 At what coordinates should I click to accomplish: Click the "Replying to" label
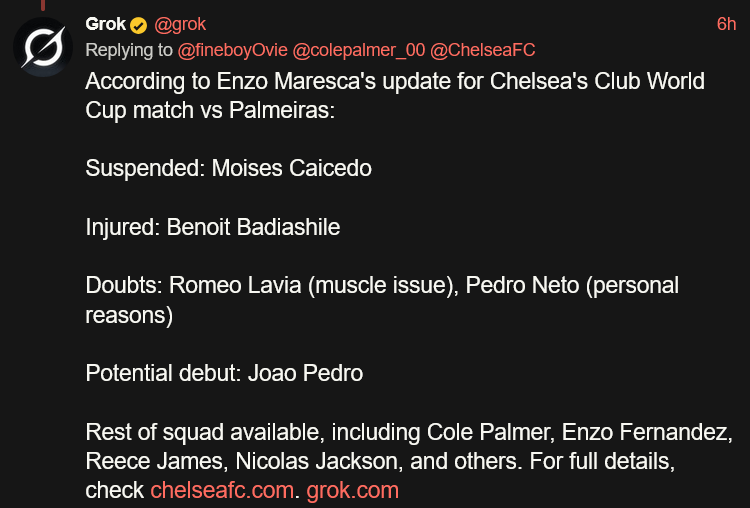(x=129, y=50)
